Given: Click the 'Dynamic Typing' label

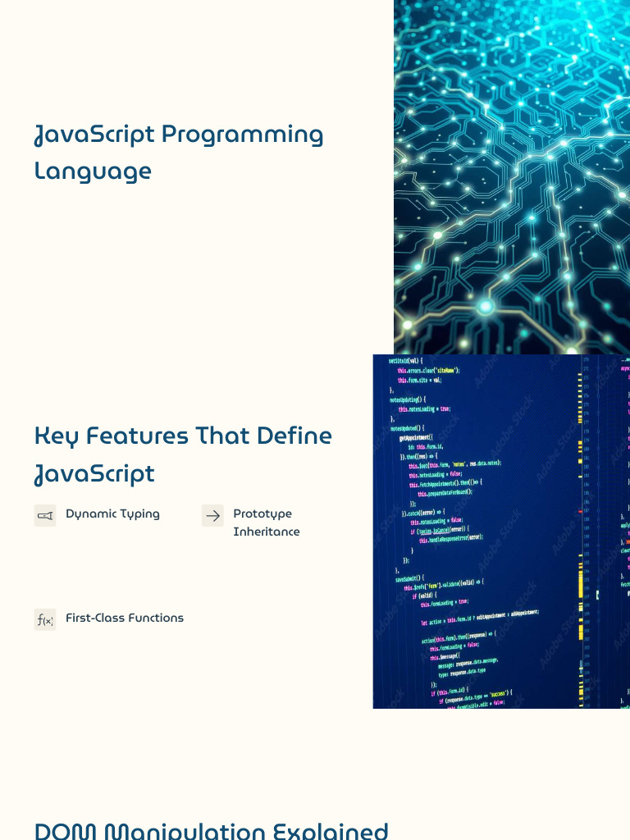Looking at the screenshot, I should (112, 514).
